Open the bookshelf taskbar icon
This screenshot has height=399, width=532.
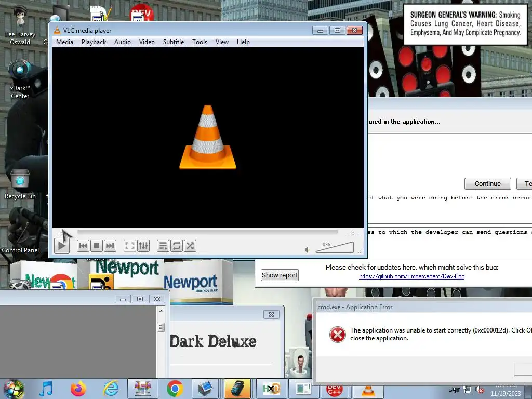(x=143, y=389)
